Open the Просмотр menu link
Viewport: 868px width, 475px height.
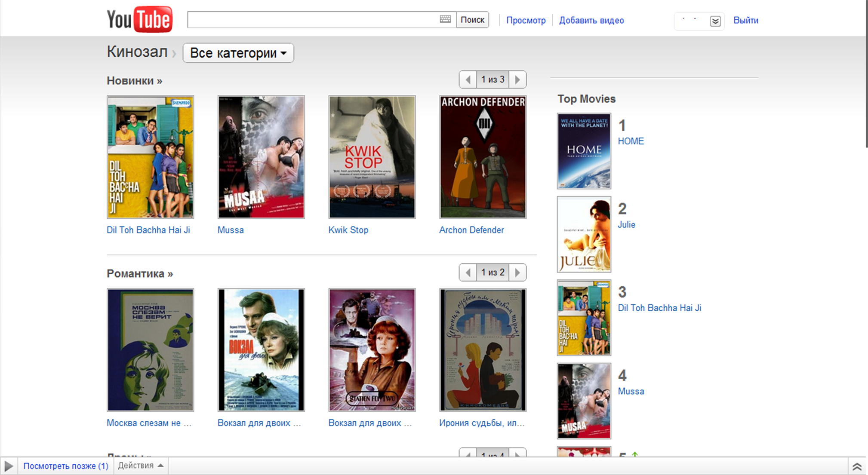click(x=526, y=20)
